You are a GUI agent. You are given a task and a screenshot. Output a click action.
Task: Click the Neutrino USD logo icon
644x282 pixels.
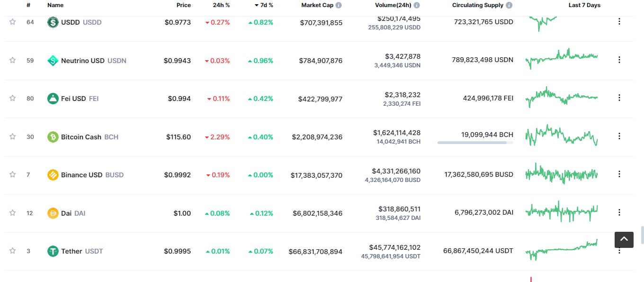tap(53, 61)
